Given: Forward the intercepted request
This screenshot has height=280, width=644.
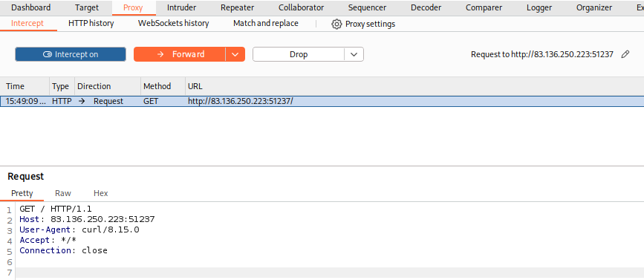Looking at the screenshot, I should pos(180,54).
